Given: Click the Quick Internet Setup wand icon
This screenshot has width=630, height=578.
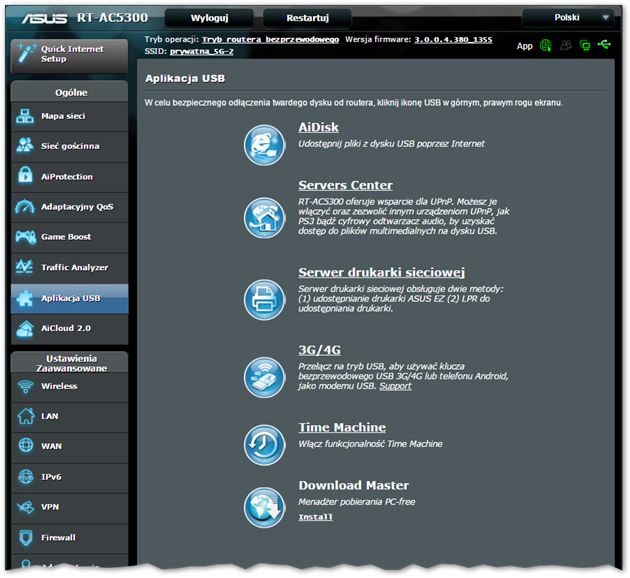Looking at the screenshot, I should pos(27,53).
